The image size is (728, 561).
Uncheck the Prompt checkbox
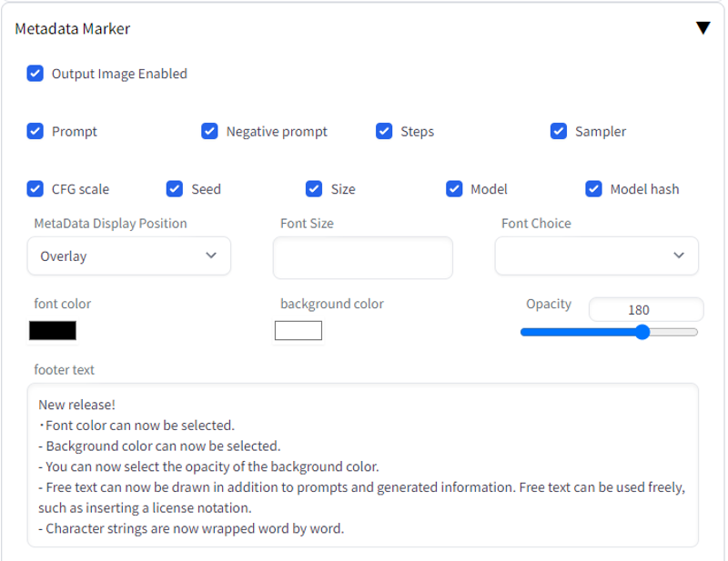click(x=35, y=131)
